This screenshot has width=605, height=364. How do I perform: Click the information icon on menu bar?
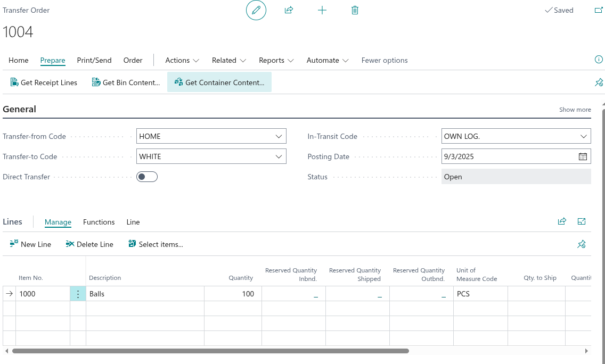coord(599,60)
